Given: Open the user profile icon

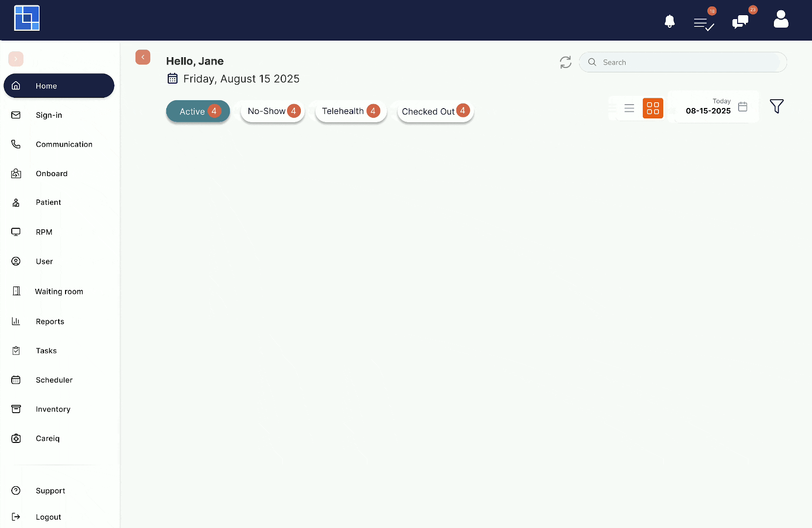Looking at the screenshot, I should tap(781, 20).
